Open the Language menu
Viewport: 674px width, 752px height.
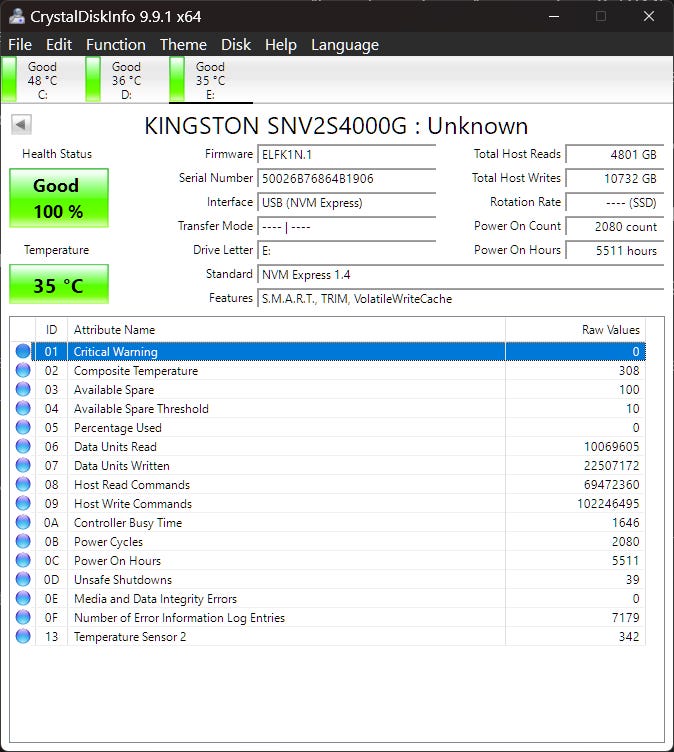point(345,45)
